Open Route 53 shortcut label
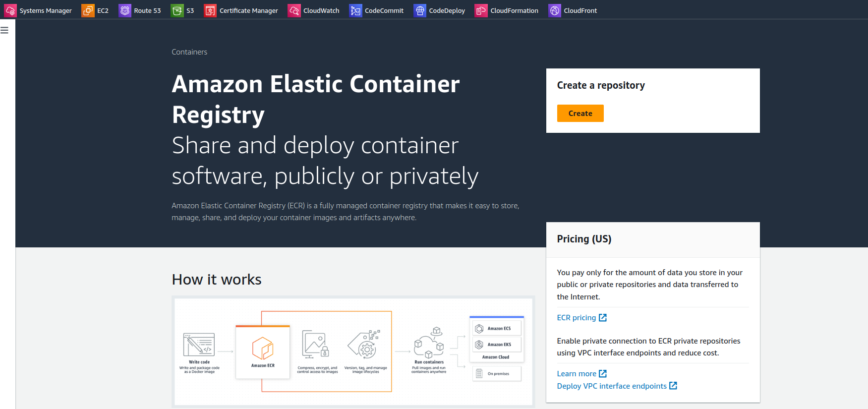Screen dimensions: 868x409 pyautogui.click(x=147, y=10)
